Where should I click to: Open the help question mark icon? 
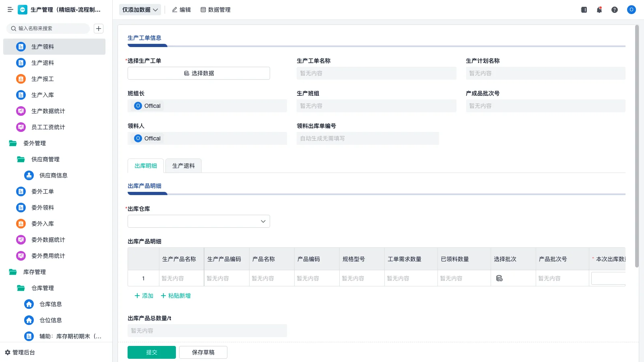(615, 10)
